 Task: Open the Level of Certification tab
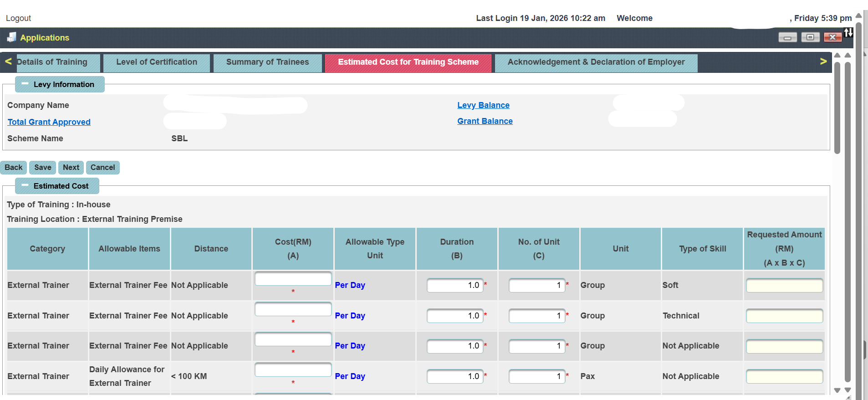(157, 62)
